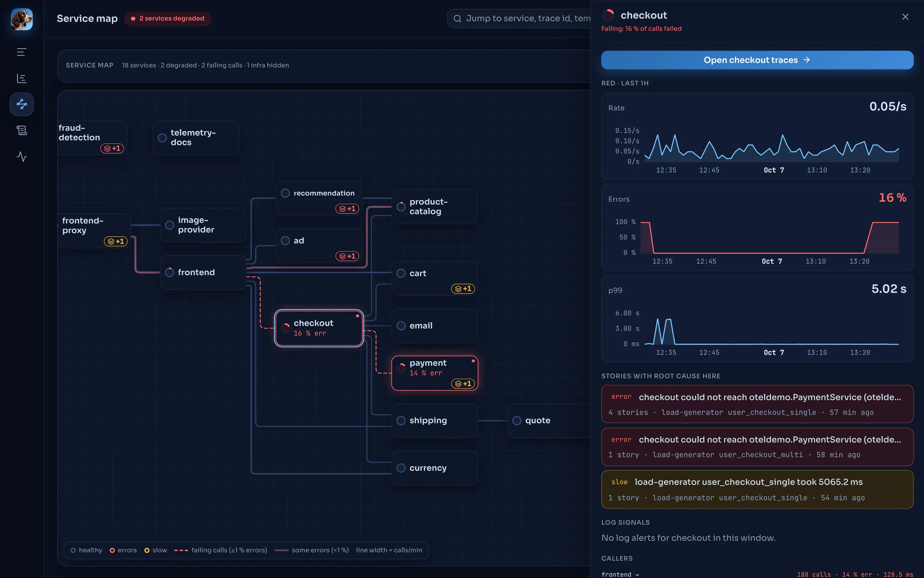924x578 pixels.
Task: Select the product-catalog node
Action: pos(434,206)
